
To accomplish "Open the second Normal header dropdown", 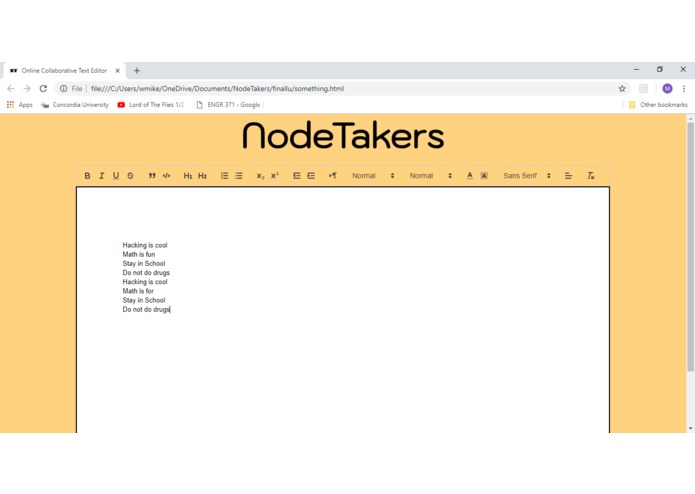I will (x=430, y=176).
